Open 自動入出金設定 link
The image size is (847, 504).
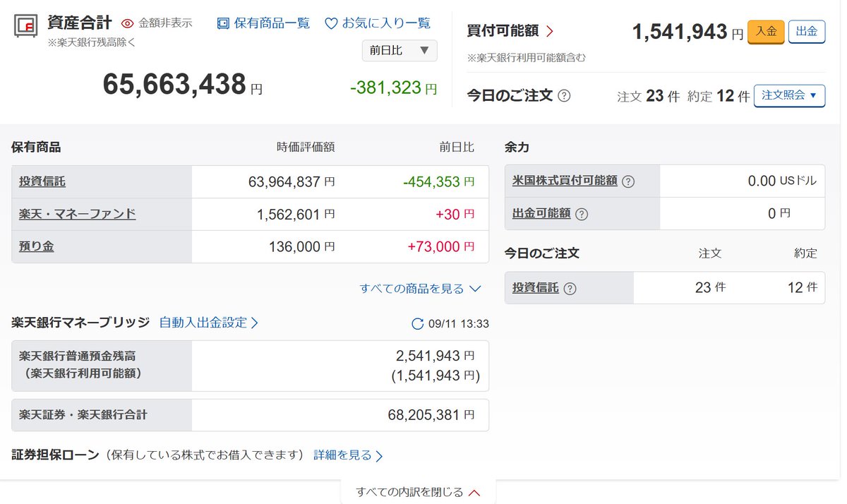(209, 323)
